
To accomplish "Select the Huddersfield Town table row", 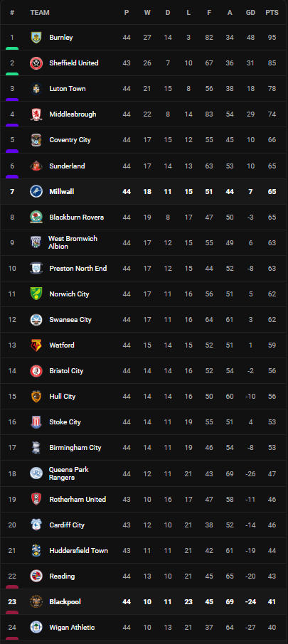I will point(143,550).
